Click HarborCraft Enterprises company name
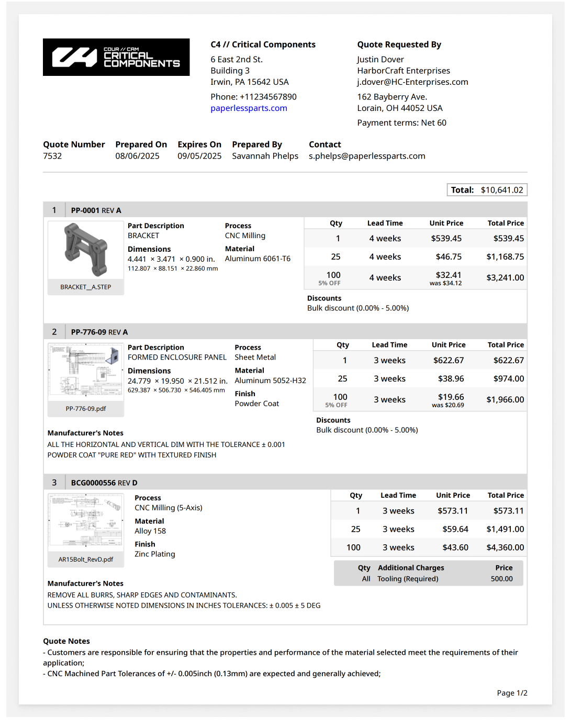The width and height of the screenshot is (571, 728). coord(404,71)
